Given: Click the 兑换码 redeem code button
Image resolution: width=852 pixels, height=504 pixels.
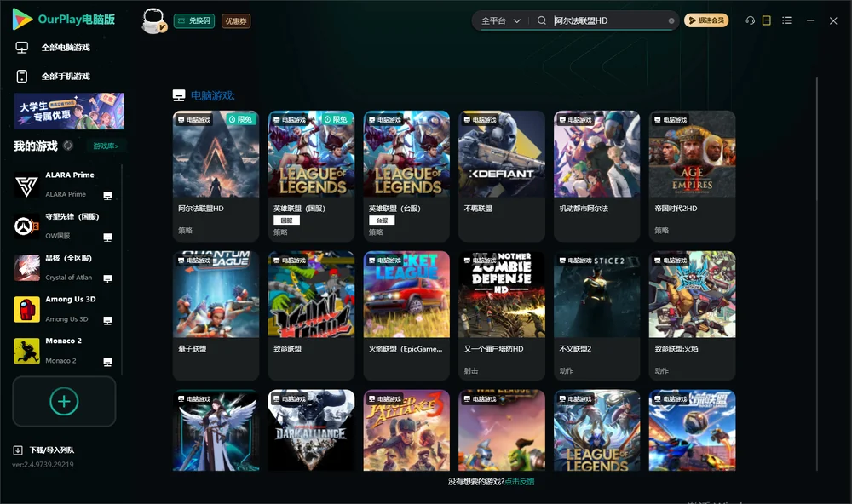Looking at the screenshot, I should (x=194, y=21).
